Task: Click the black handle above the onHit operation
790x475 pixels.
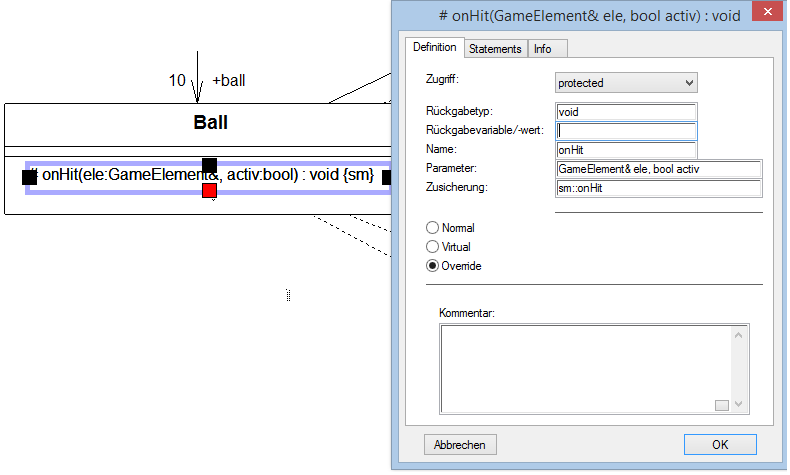Action: [x=209, y=164]
